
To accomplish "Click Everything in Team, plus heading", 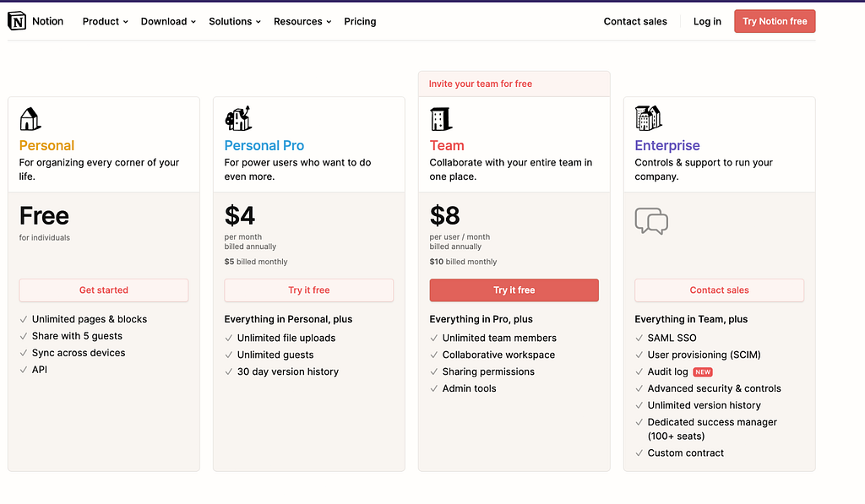I will (x=691, y=319).
